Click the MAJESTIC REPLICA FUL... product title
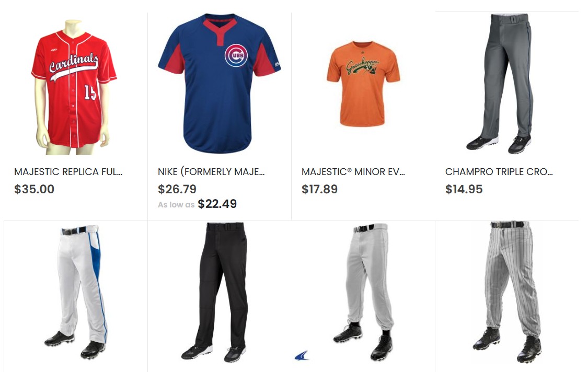This screenshot has width=588, height=372. point(68,172)
